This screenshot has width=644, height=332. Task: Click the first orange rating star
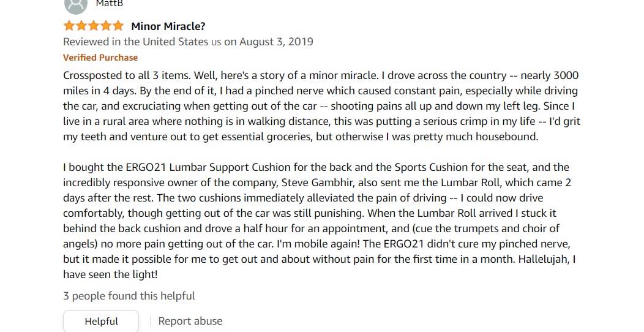(x=69, y=26)
